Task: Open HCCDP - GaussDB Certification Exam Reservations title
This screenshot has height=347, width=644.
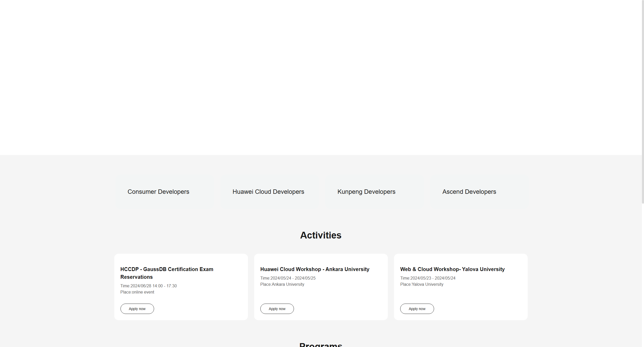Action: 167,273
